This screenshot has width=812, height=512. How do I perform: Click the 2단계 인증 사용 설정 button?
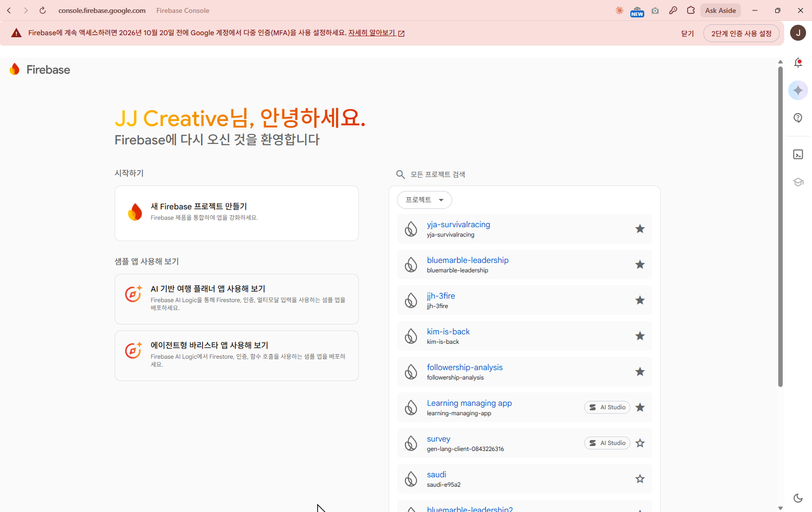coord(742,33)
